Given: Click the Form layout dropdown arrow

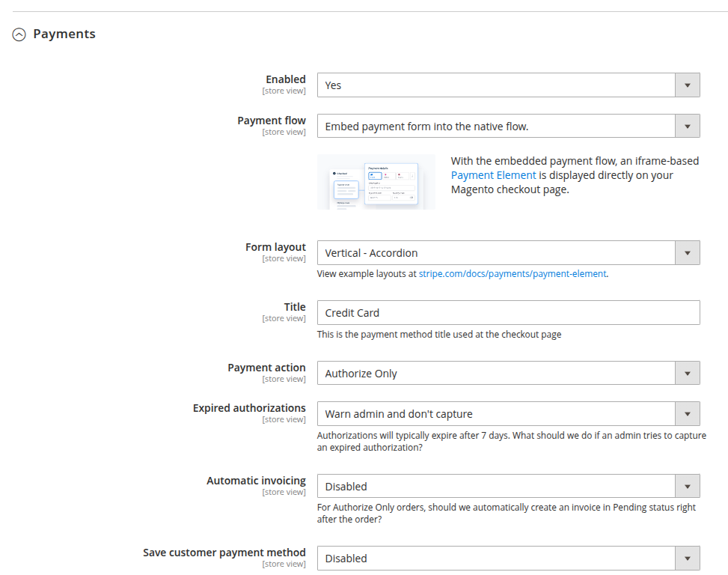Looking at the screenshot, I should pyautogui.click(x=688, y=253).
